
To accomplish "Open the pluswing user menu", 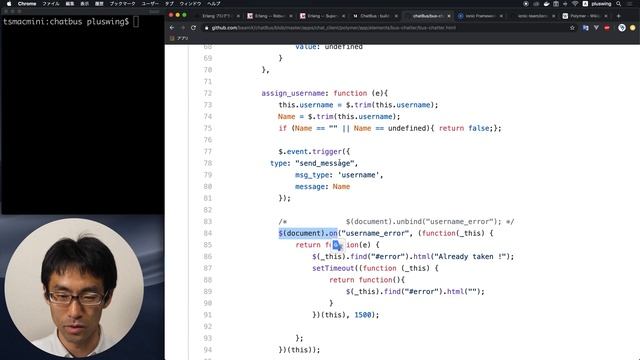I will (601, 4).
